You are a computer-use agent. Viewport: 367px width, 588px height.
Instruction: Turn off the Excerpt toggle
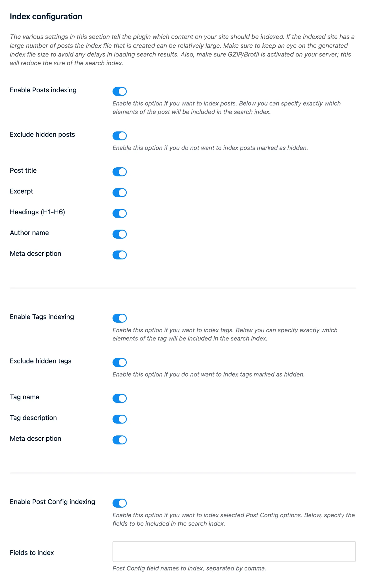119,192
